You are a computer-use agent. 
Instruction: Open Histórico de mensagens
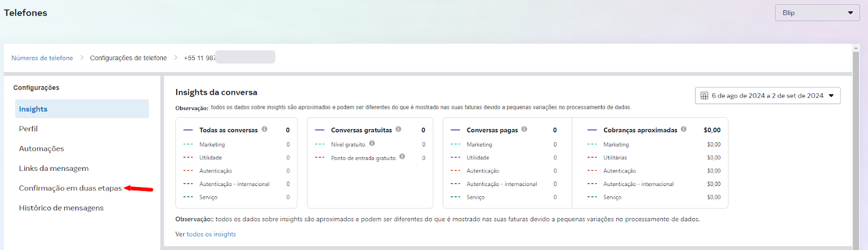pos(61,208)
